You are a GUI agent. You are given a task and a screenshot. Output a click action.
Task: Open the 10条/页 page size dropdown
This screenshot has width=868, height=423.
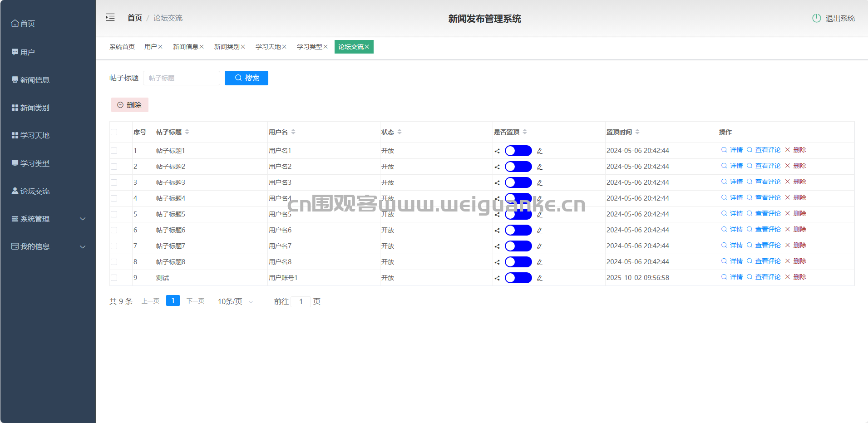coord(235,302)
